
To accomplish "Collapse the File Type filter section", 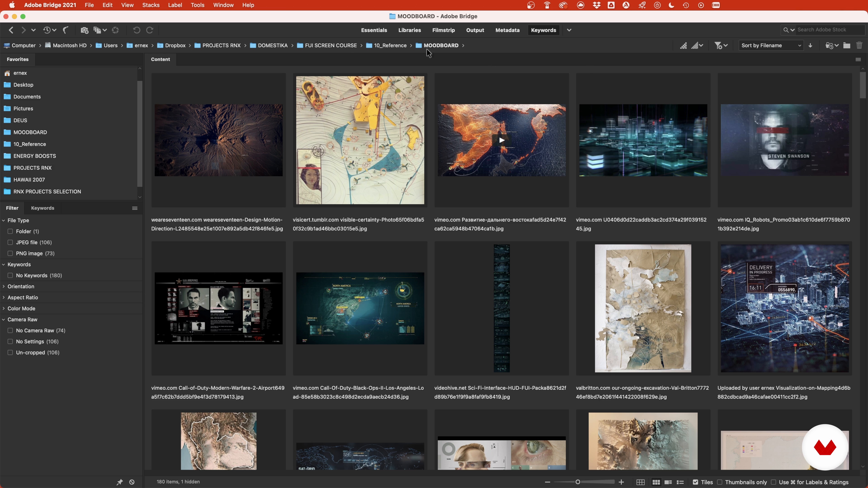I will point(3,220).
